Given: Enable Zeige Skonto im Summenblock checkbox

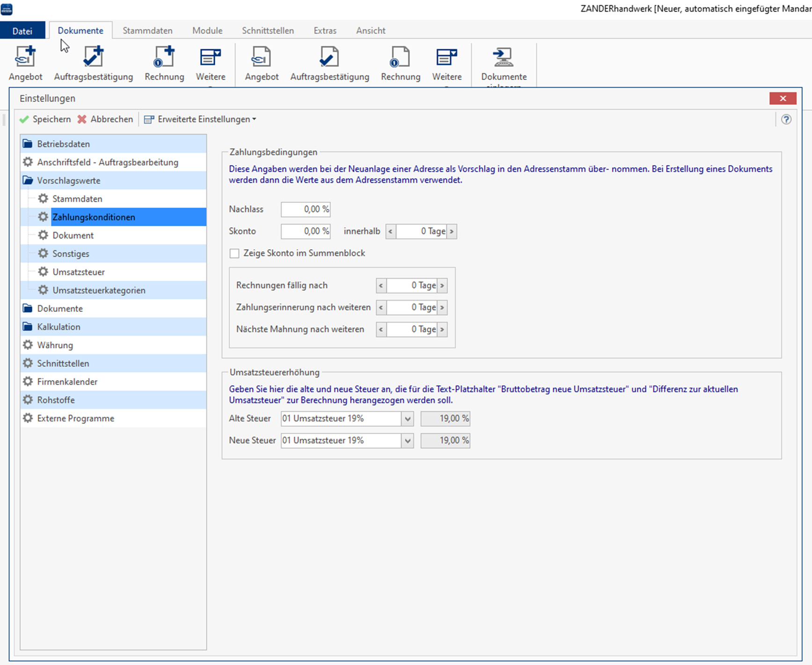Looking at the screenshot, I should 234,253.
